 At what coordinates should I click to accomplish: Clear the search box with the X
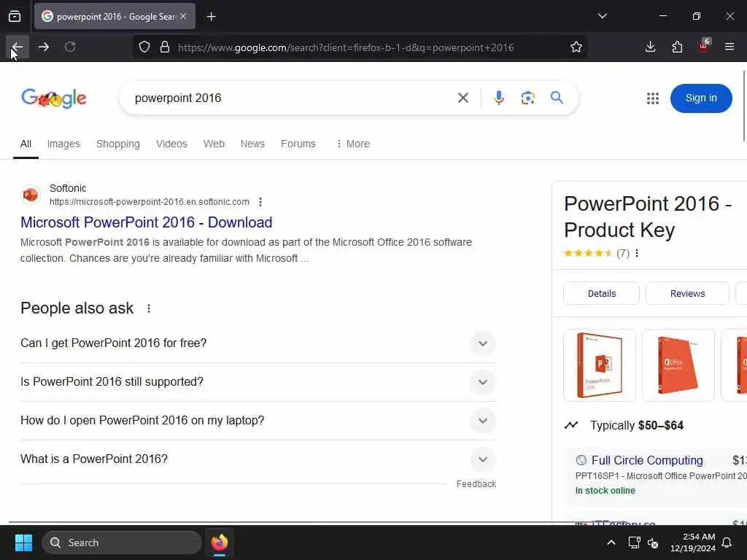pos(462,98)
